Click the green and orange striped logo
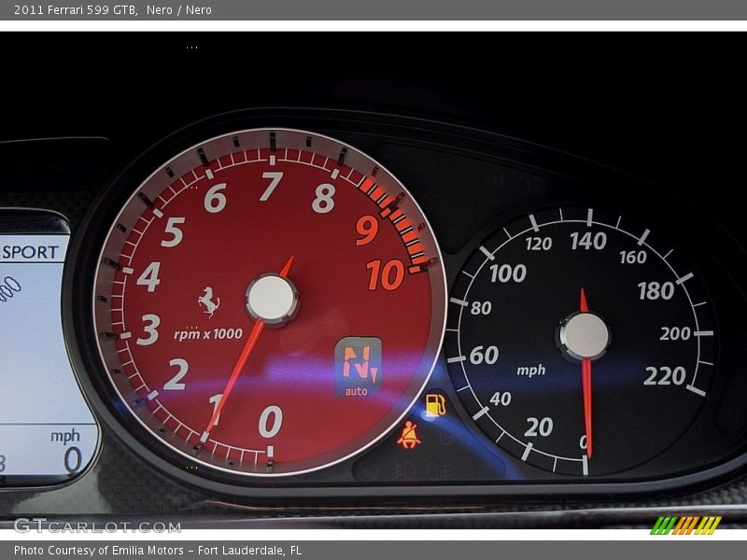The height and width of the screenshot is (560, 747). tap(686, 525)
